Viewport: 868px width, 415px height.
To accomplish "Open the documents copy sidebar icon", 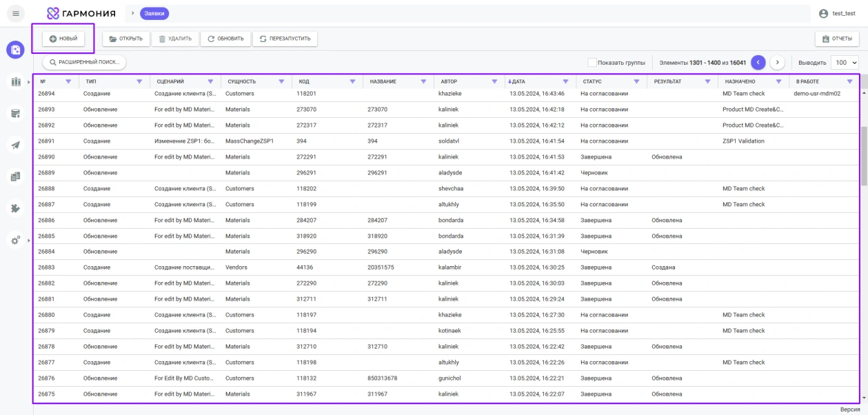I will coord(14,176).
